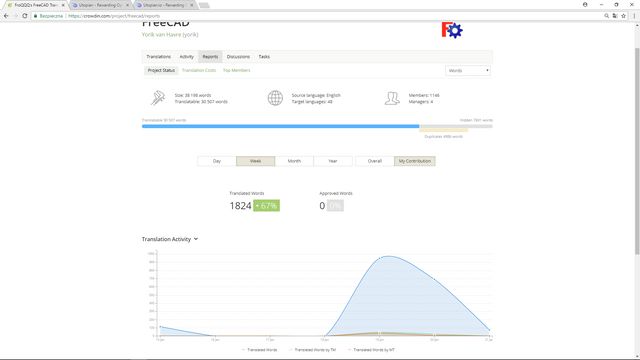Click the green secure padlock icon
Screen dimensions: 640x360
(36, 16)
